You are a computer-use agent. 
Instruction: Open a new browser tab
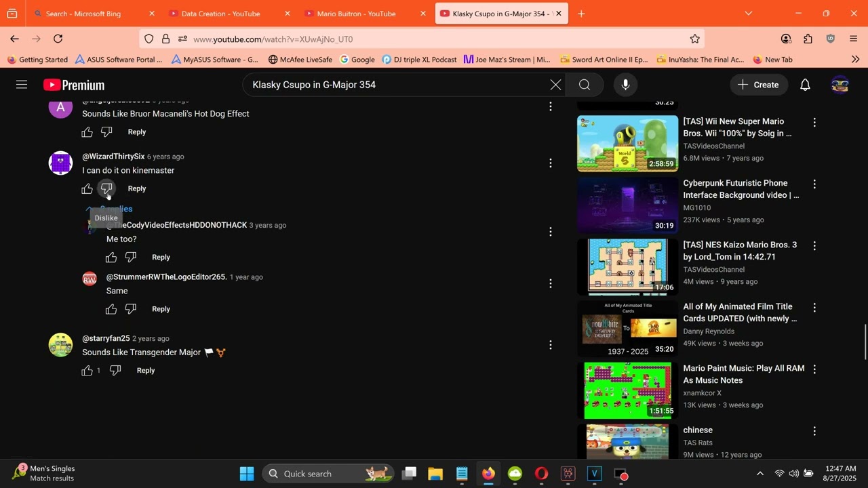click(581, 14)
